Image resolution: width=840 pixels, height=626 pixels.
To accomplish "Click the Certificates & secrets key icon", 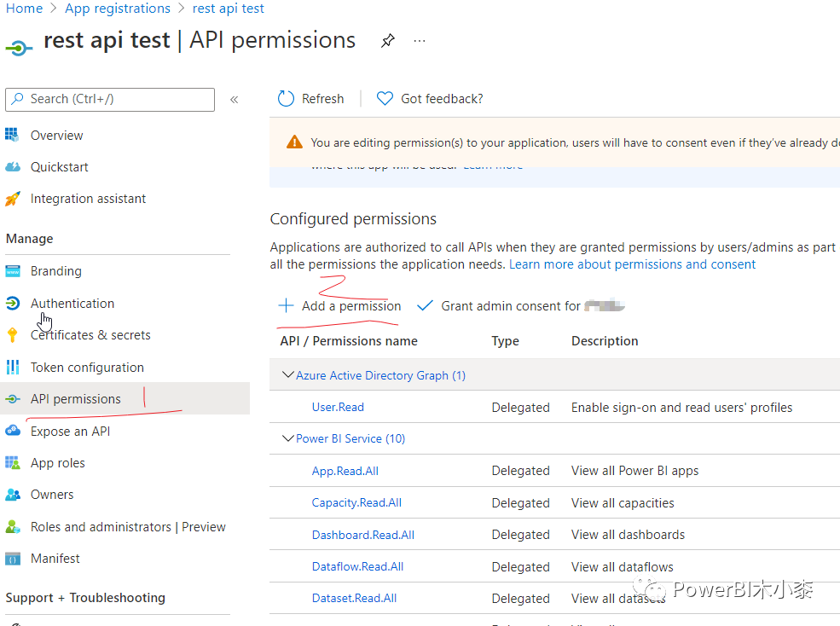I will click(12, 335).
